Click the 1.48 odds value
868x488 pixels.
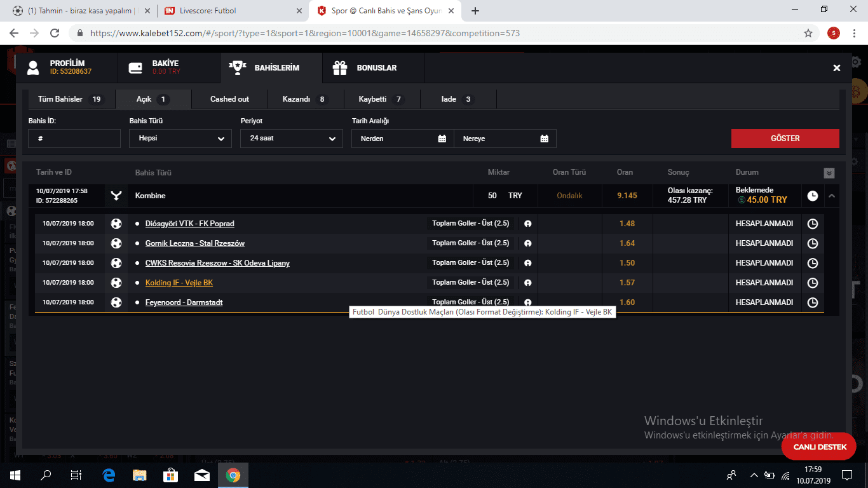(x=627, y=224)
